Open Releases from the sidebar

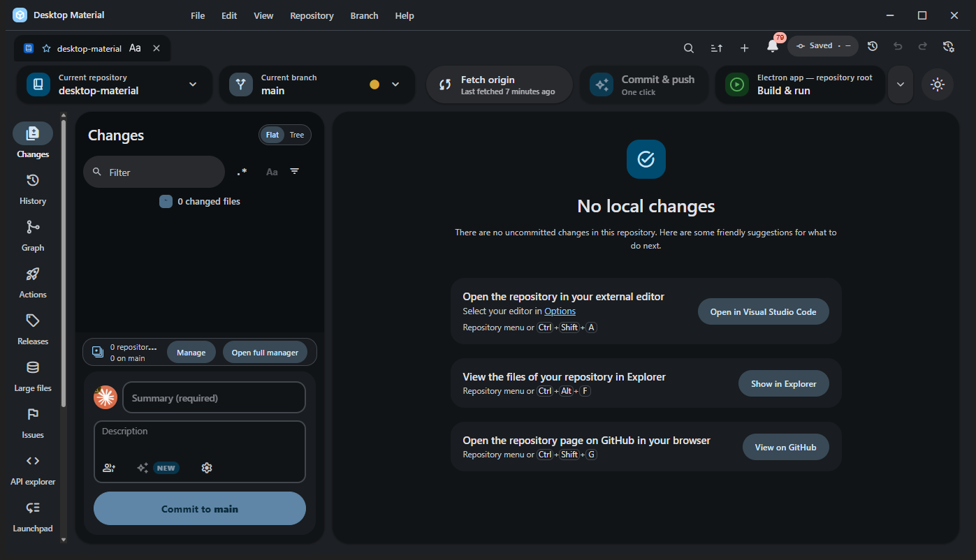[x=33, y=330]
